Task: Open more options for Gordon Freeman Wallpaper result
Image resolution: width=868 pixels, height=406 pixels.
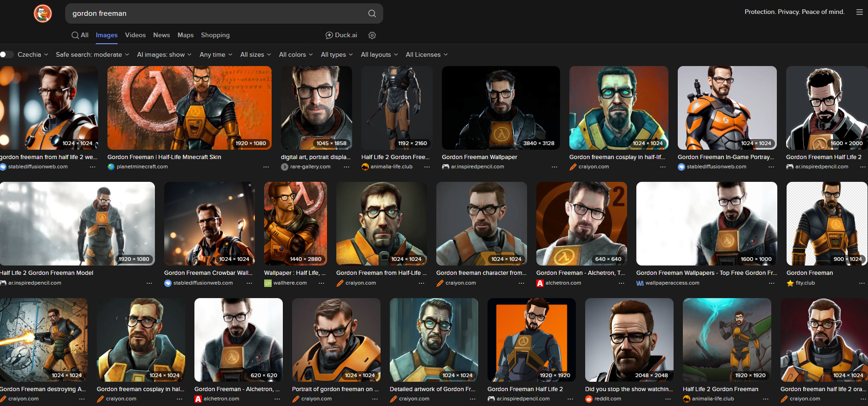Action: 554,167
